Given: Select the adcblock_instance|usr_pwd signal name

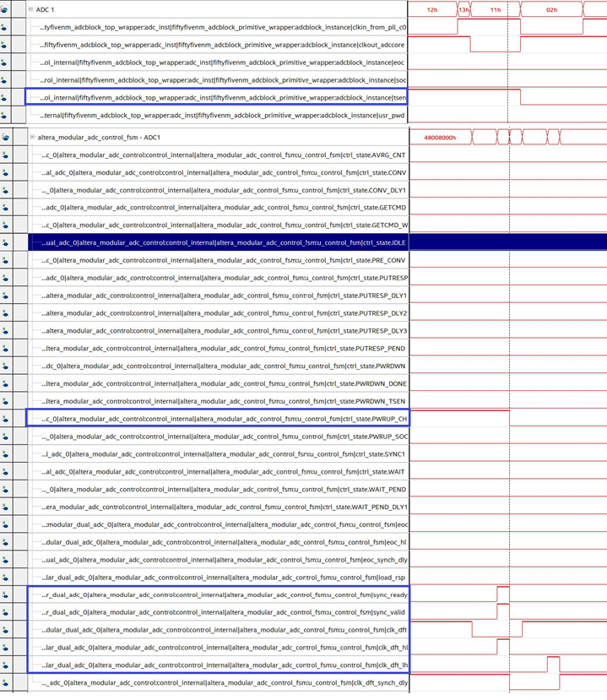Looking at the screenshot, I should 222,115.
